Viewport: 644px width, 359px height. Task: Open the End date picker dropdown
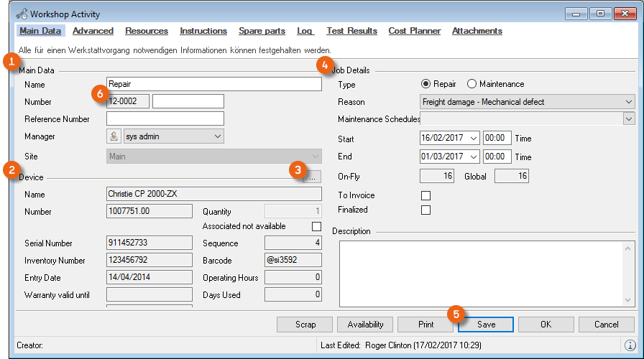coord(472,157)
